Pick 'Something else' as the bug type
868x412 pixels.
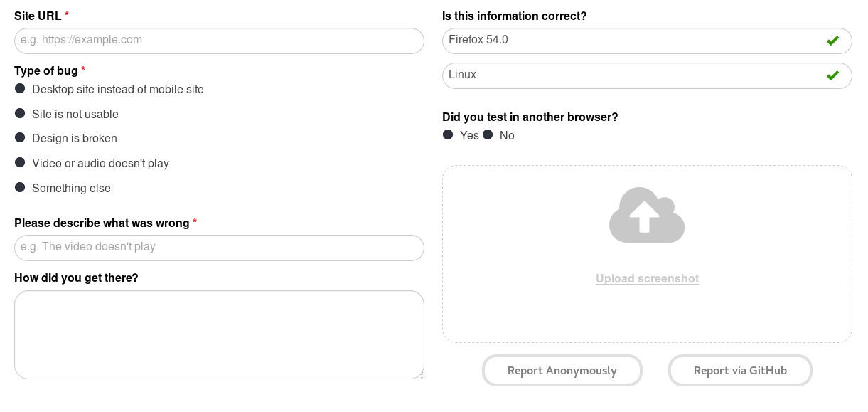pyautogui.click(x=20, y=186)
